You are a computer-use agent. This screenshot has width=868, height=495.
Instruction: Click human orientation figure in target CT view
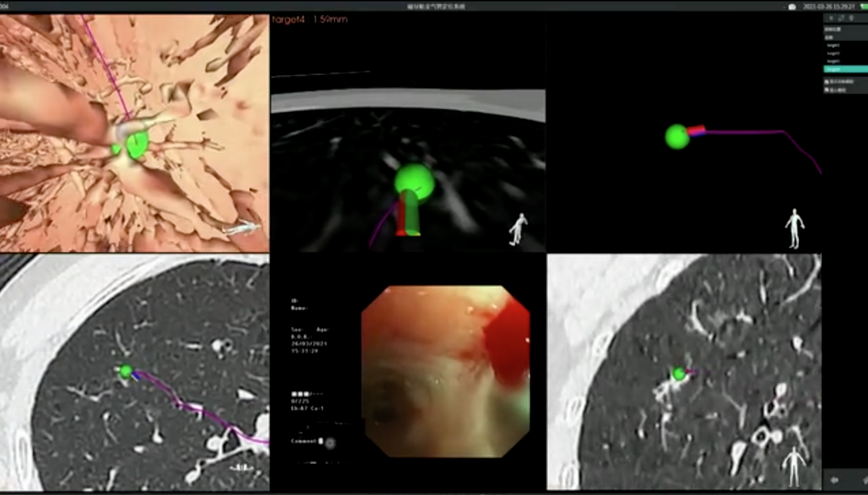[518, 229]
